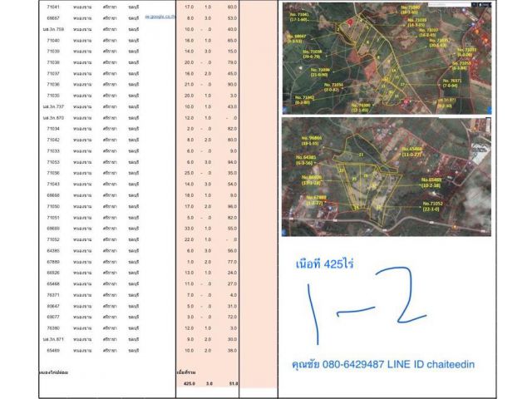
Task: Select deed number cell 71052 in table
Action: pyautogui.click(x=53, y=239)
